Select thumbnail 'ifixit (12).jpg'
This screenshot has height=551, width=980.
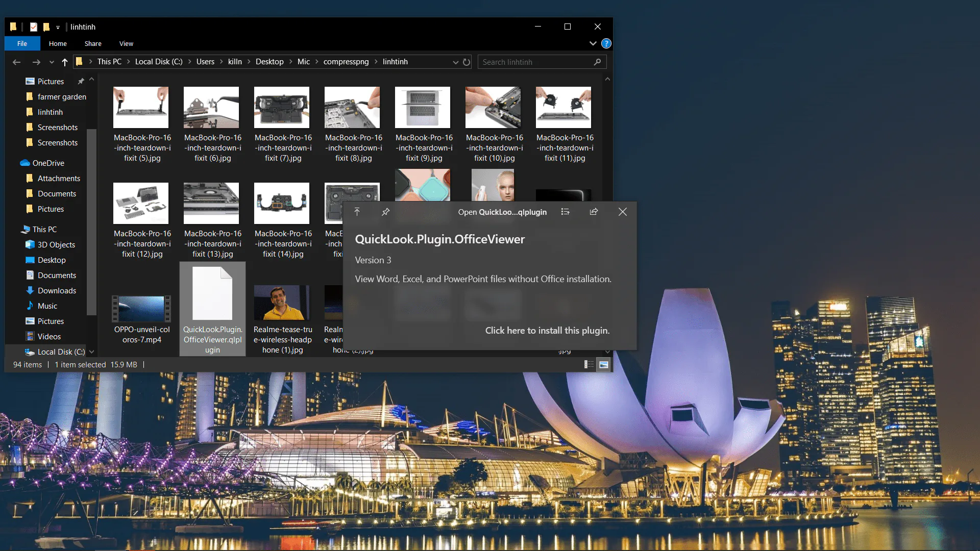coord(141,203)
